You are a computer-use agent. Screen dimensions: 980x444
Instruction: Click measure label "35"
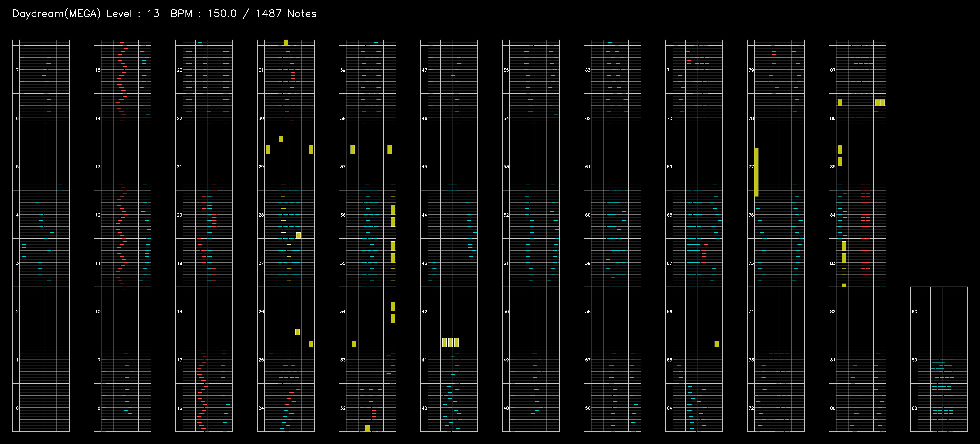[x=343, y=263]
